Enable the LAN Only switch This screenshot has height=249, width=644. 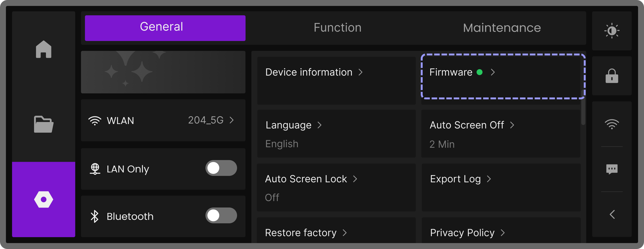221,168
